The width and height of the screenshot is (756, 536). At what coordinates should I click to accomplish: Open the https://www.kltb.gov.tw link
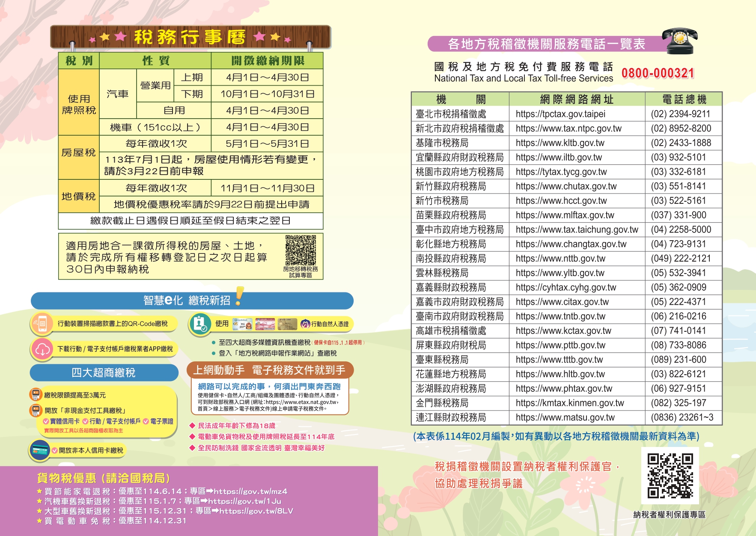(560, 143)
